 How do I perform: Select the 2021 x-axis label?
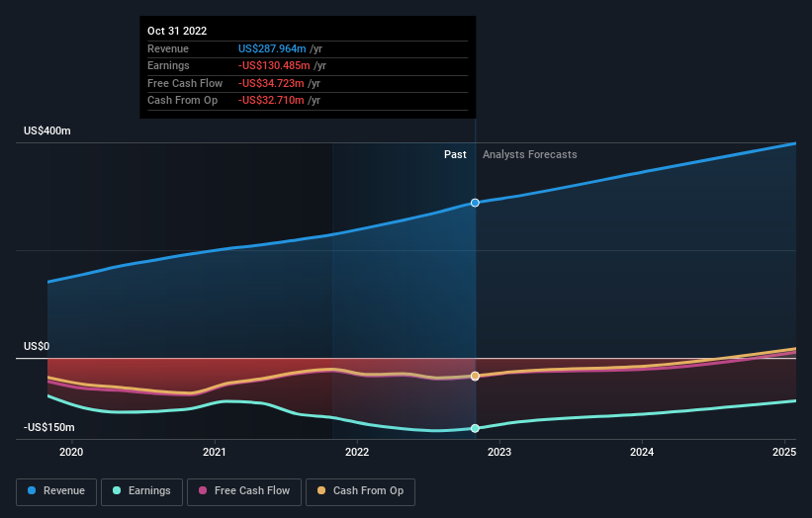(x=215, y=453)
